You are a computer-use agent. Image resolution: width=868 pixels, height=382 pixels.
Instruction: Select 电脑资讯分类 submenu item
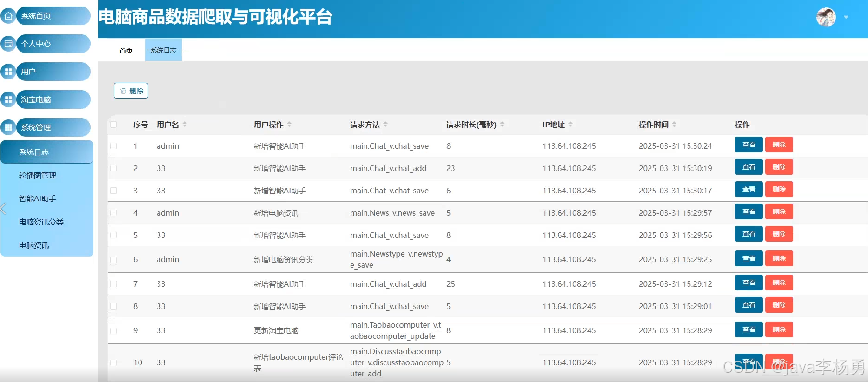47,222
